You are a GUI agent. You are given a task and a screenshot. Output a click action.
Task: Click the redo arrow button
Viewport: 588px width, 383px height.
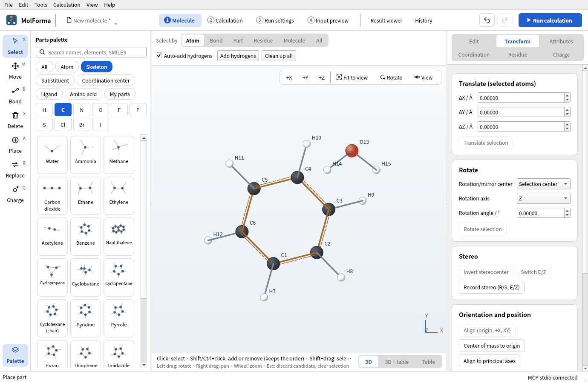(505, 20)
